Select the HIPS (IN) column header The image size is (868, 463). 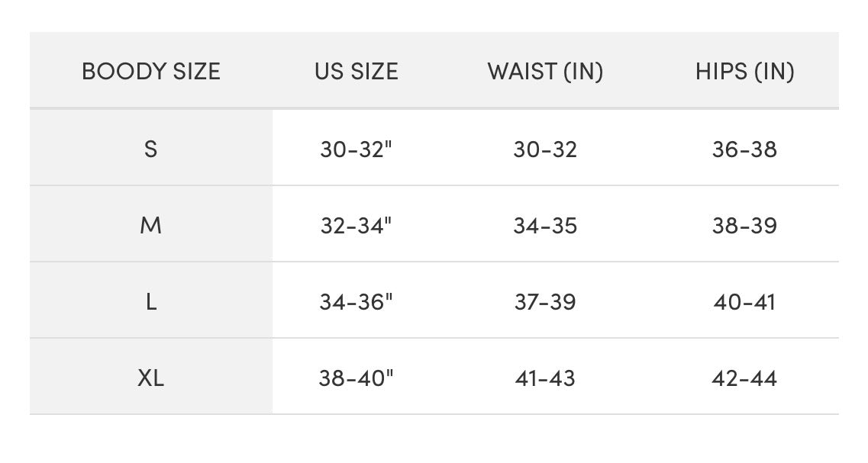[744, 72]
